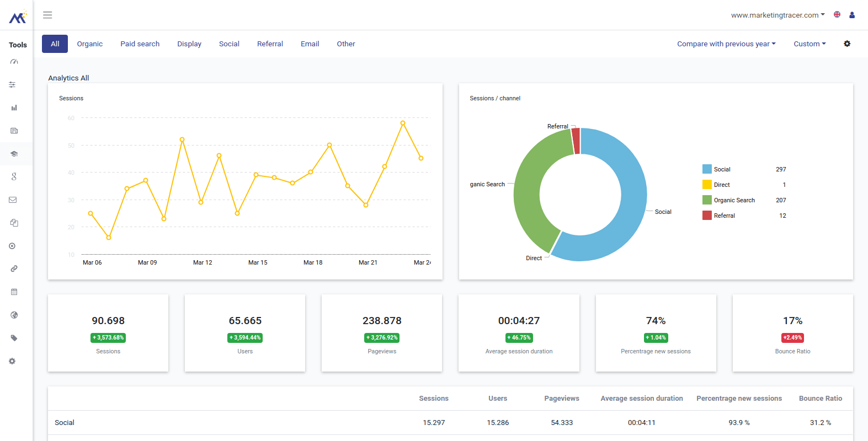Click the yellow Direct legend swatch
This screenshot has width=868, height=441.
coord(707,185)
